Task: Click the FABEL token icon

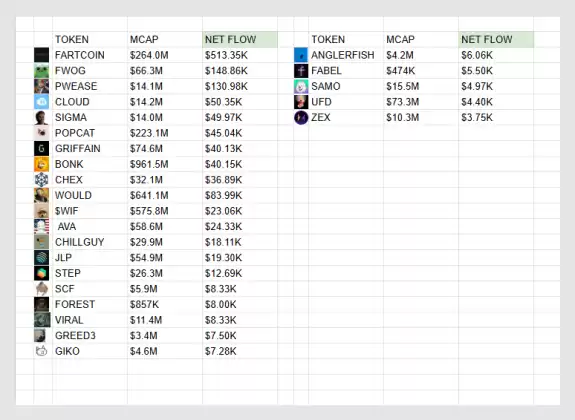Action: [x=301, y=70]
